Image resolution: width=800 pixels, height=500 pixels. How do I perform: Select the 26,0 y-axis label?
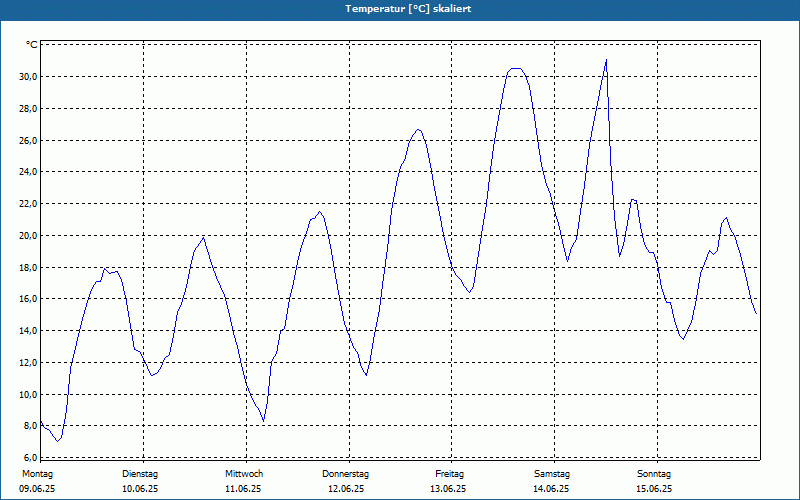[x=29, y=140]
